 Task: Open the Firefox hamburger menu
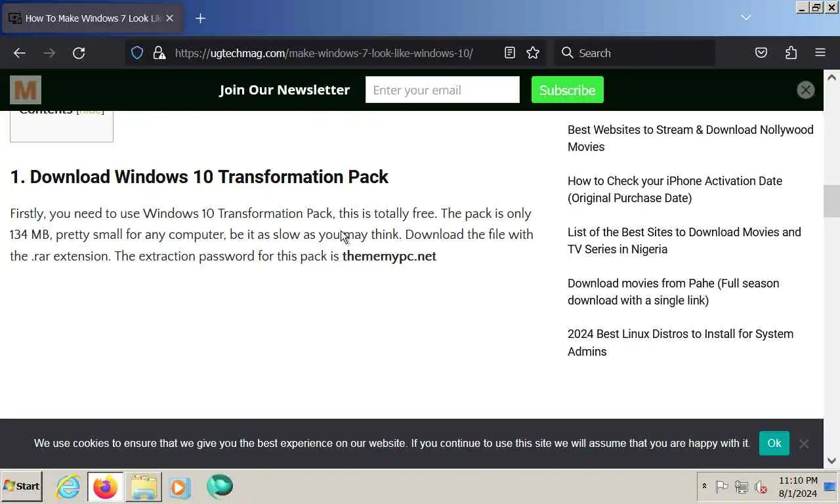tap(820, 53)
